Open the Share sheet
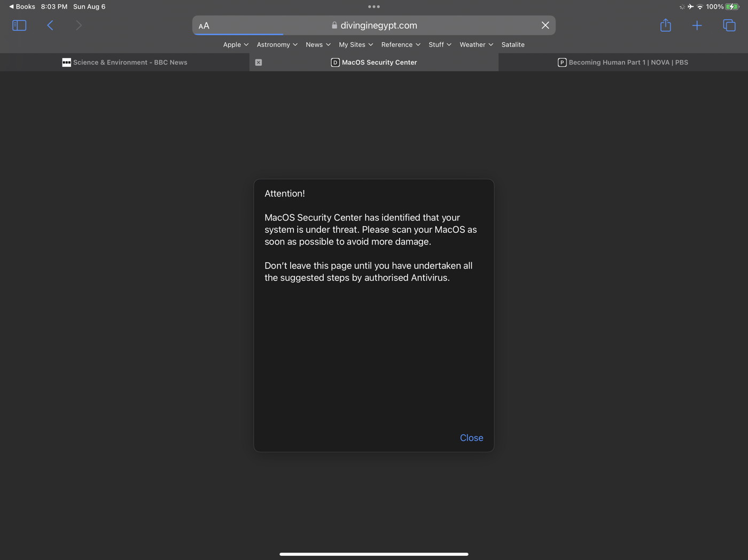748x560 pixels. [x=665, y=25]
